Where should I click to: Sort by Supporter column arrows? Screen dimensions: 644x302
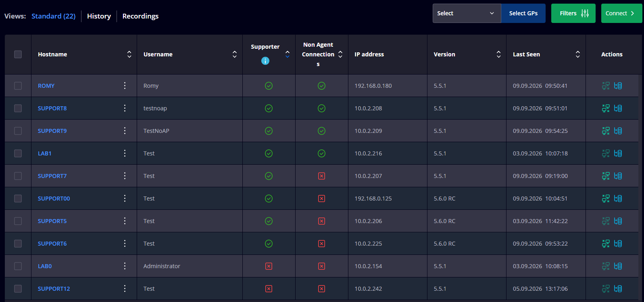coord(287,54)
